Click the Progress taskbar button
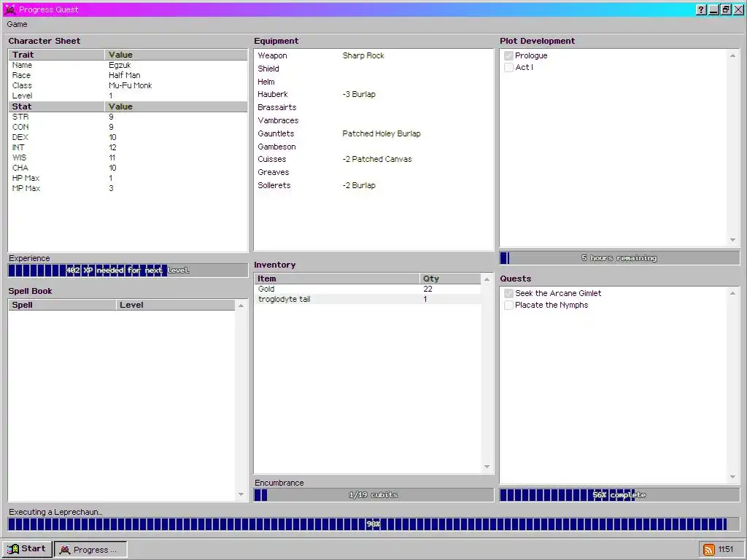Viewport: 747px width, 560px height. 90,550
